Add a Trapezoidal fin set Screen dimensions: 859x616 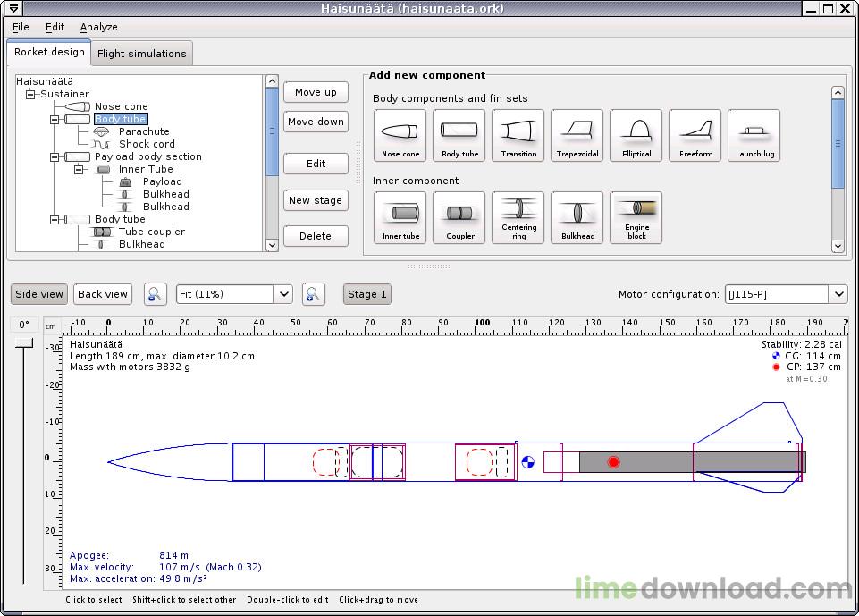(577, 136)
